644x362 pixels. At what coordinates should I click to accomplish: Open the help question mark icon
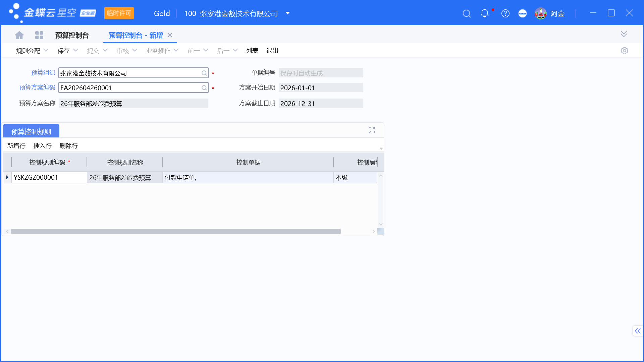pos(505,13)
